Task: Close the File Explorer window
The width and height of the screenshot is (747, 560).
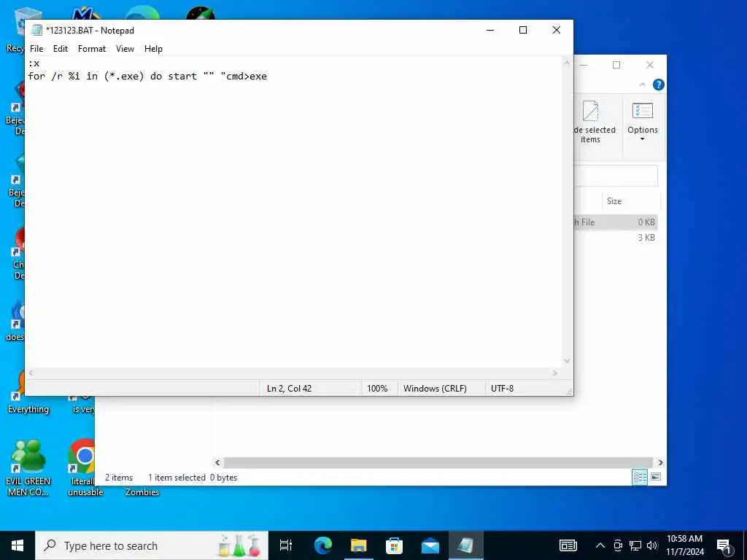Action: 650,65
